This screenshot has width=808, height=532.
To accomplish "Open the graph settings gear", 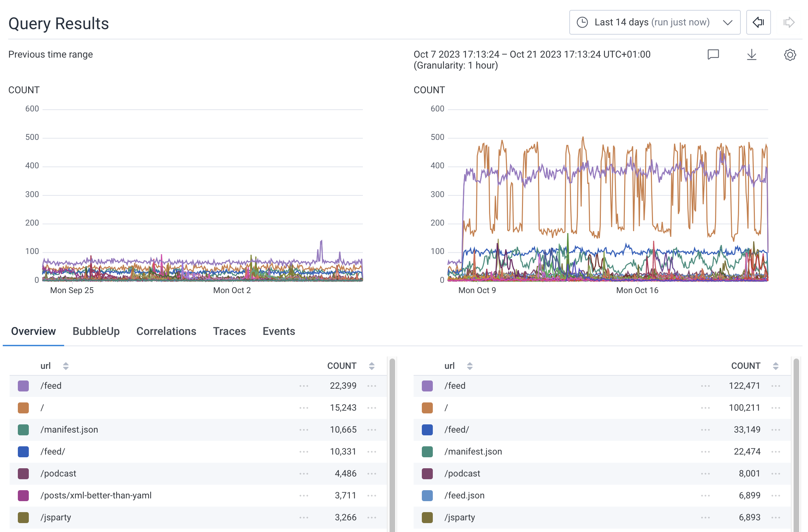I will [790, 55].
